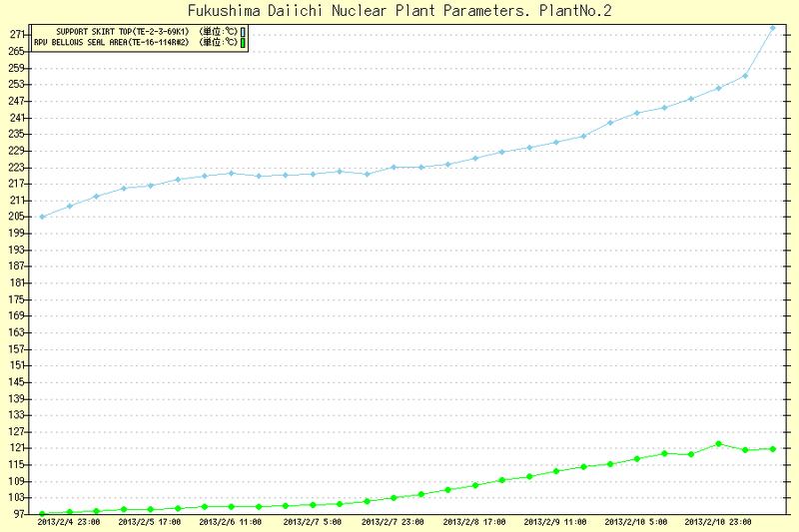This screenshot has width=799, height=532.
Task: Select the chart title 'Fukushima Daiichi Nuclear Plant Parameters. PlantNo.2'
Action: coord(399,11)
